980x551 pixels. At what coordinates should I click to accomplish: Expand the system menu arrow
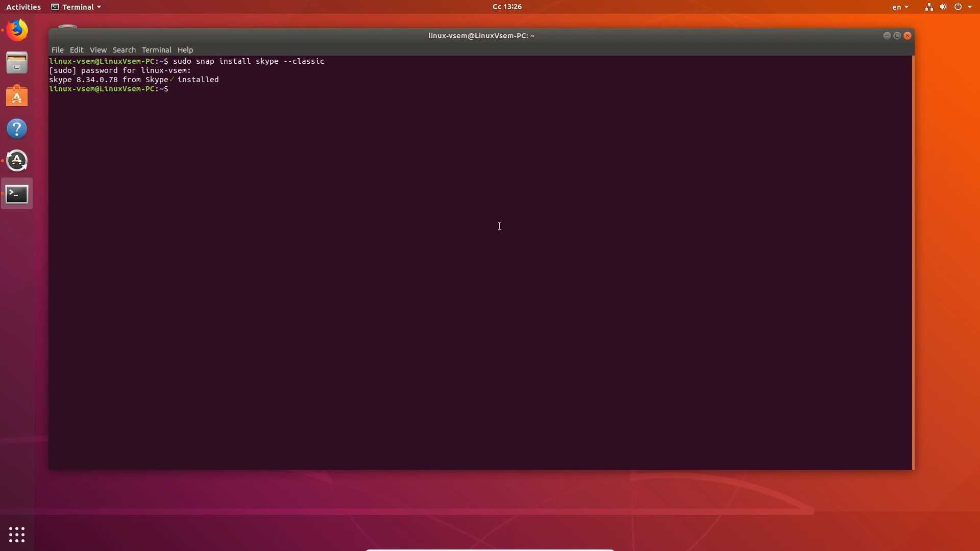970,7
